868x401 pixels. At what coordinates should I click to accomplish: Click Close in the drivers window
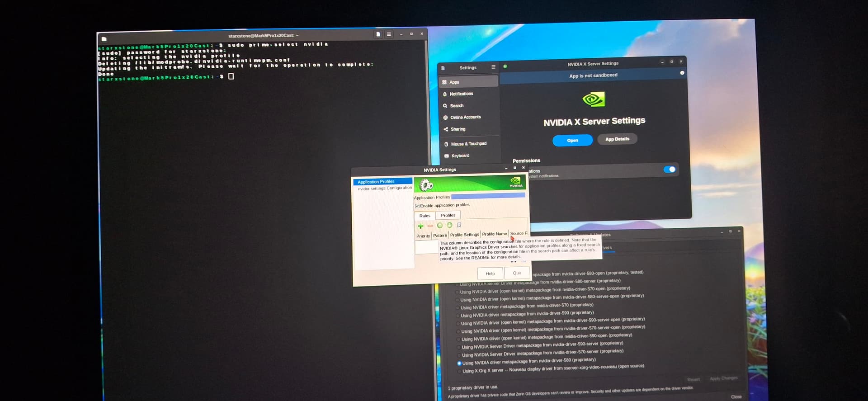[736, 396]
